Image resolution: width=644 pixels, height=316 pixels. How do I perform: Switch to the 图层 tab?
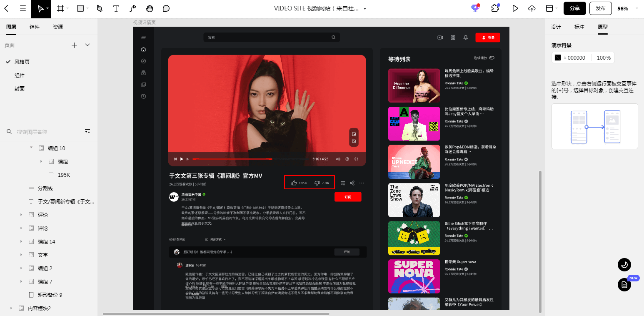tap(11, 27)
